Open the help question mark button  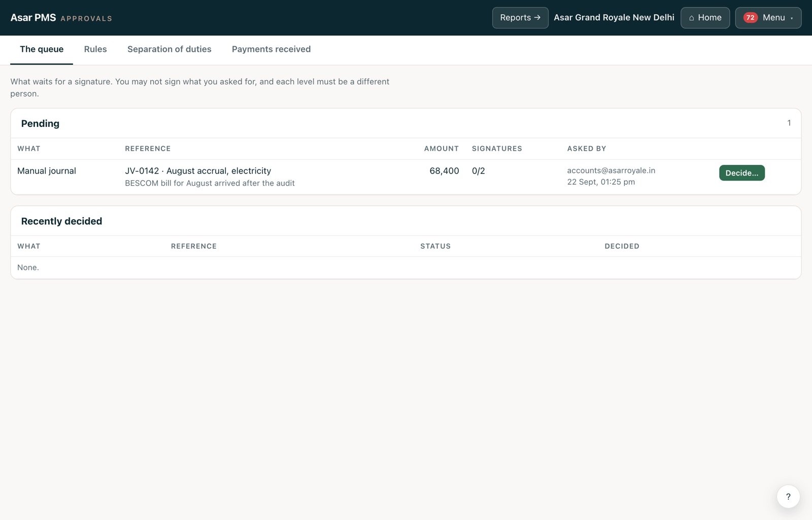click(x=788, y=496)
